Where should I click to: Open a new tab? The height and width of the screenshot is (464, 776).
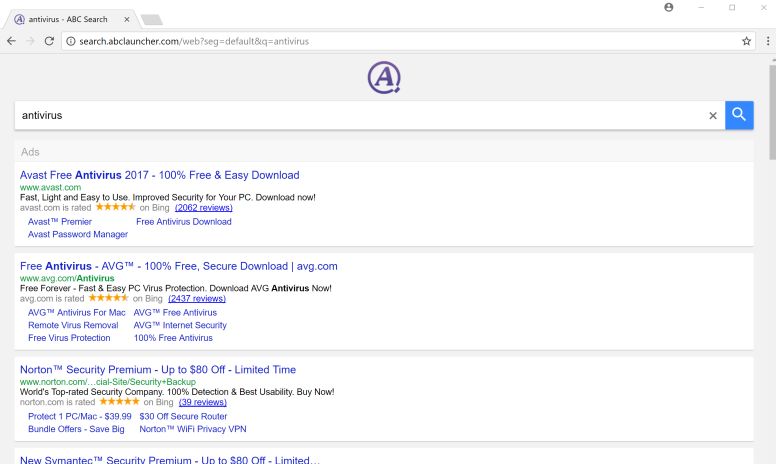(x=152, y=19)
